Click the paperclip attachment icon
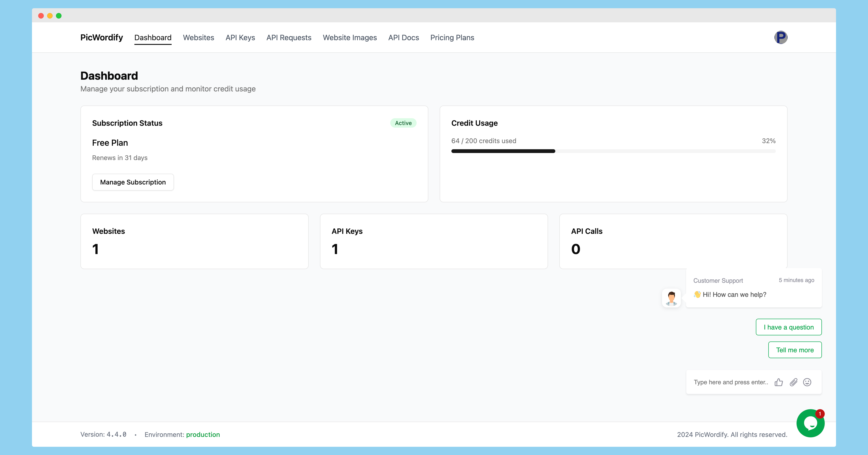868x455 pixels. [x=793, y=382]
